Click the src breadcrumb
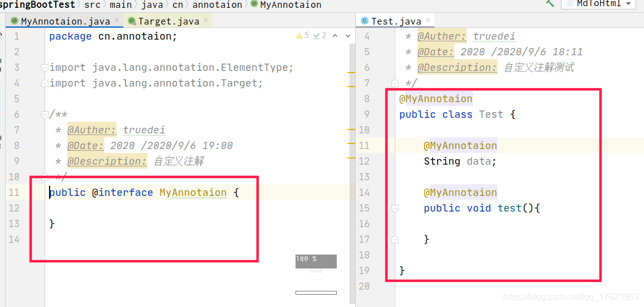644x307 pixels. (92, 4)
